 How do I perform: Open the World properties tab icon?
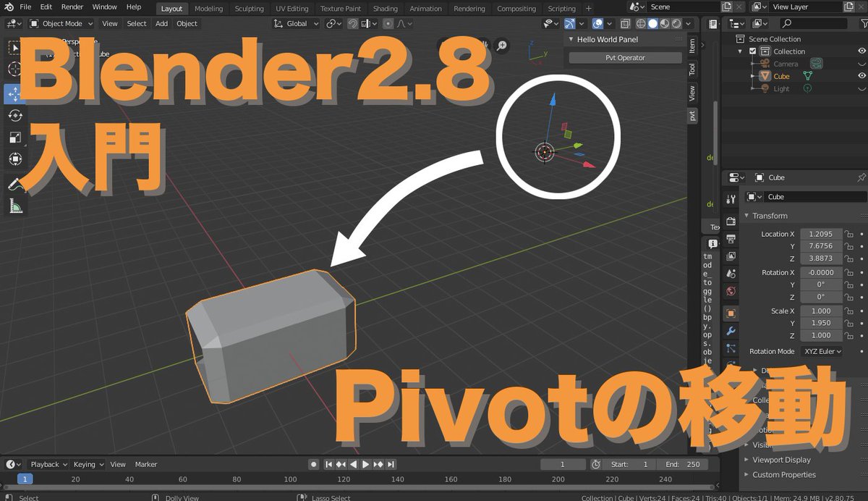click(731, 291)
